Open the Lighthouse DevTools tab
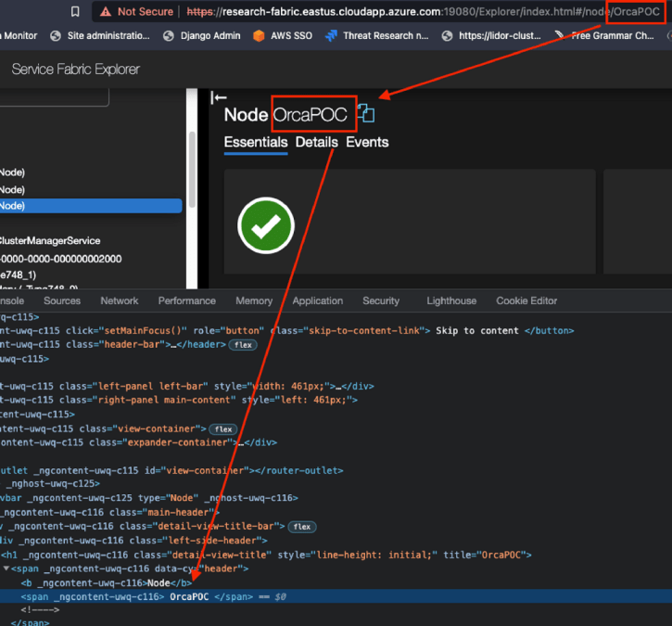The height and width of the screenshot is (626, 672). click(x=451, y=300)
